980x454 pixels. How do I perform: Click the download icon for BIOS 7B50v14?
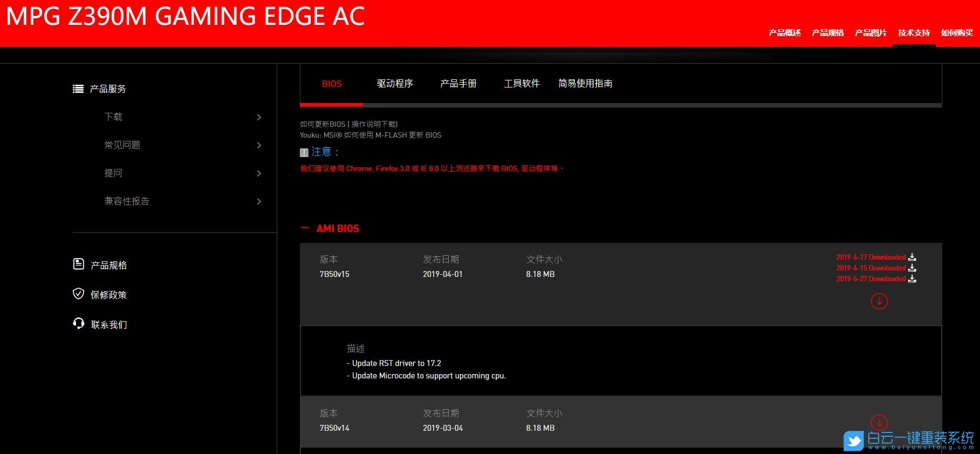pyautogui.click(x=879, y=422)
